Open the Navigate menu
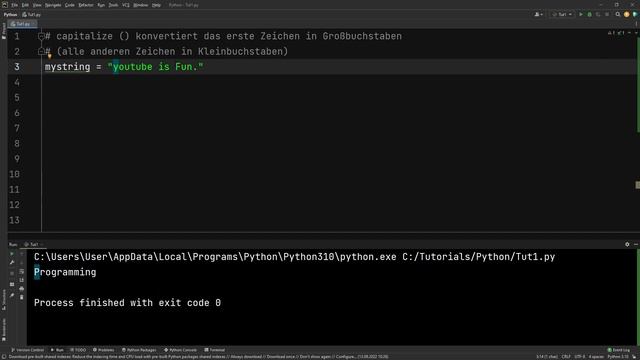Screen dimensions: 640x360 coord(53,5)
